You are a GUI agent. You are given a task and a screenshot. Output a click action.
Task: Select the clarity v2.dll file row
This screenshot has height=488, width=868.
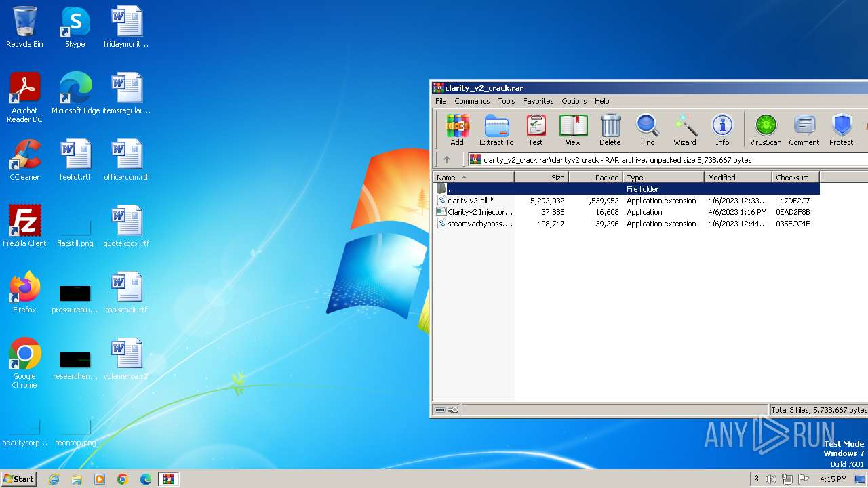tap(627, 201)
